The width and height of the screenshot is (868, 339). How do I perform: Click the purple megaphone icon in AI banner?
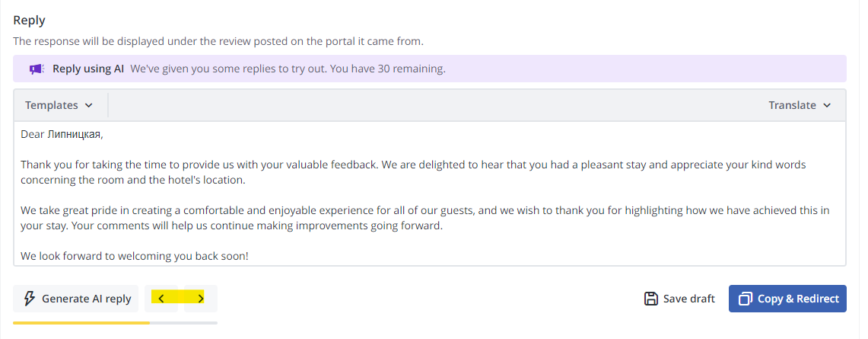click(37, 69)
